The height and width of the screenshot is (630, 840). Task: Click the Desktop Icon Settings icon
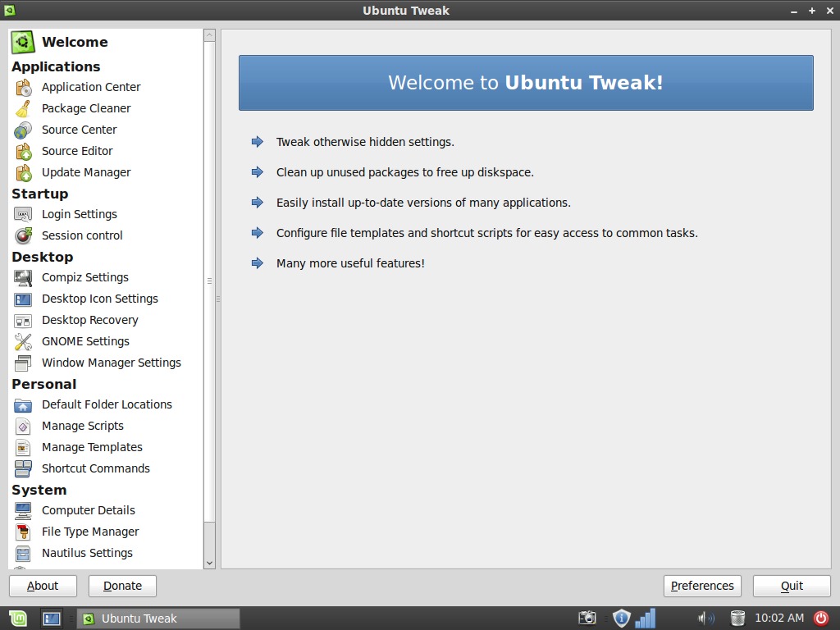point(23,299)
